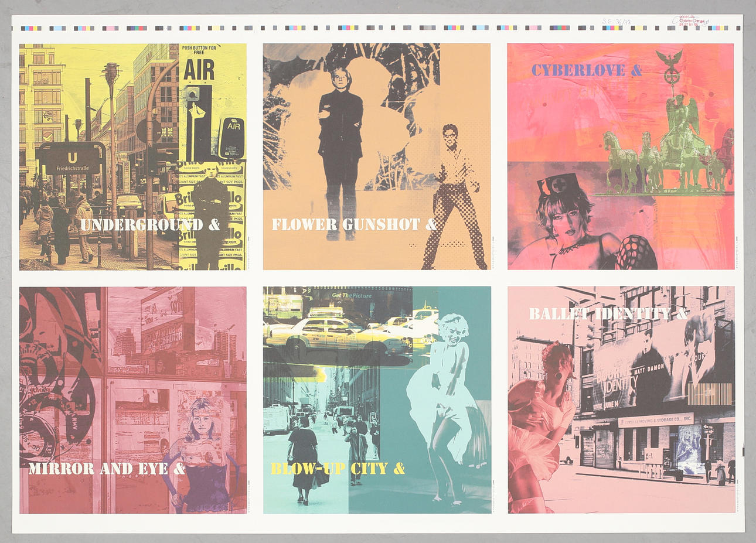This screenshot has width=756, height=543.
Task: Click the BALLET IDENTITY & heading
Action: 608,314
